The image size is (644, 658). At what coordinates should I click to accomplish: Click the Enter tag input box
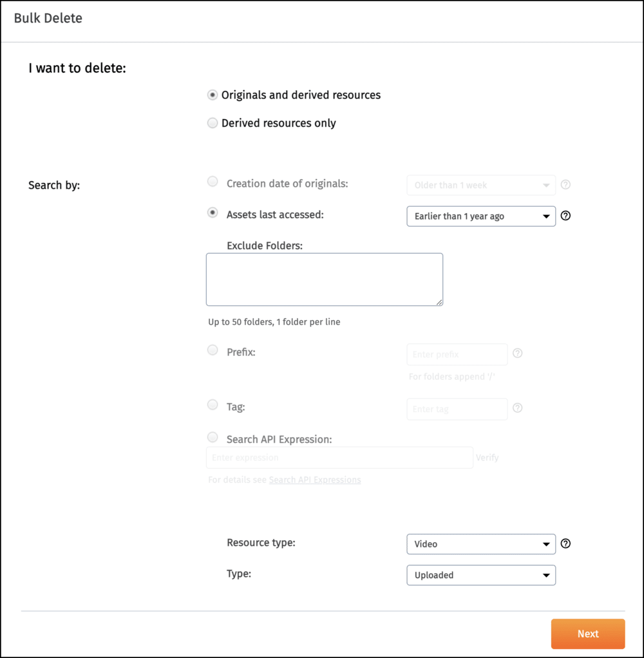[x=457, y=409]
